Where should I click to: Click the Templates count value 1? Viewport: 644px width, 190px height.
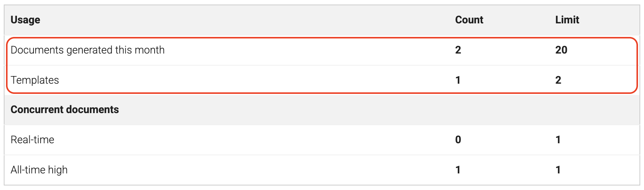(458, 80)
